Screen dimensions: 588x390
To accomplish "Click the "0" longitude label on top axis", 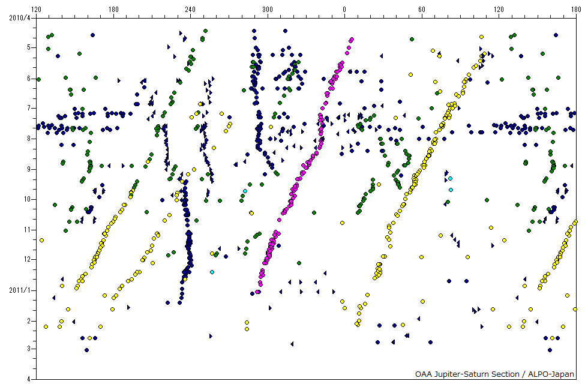I will [x=344, y=10].
